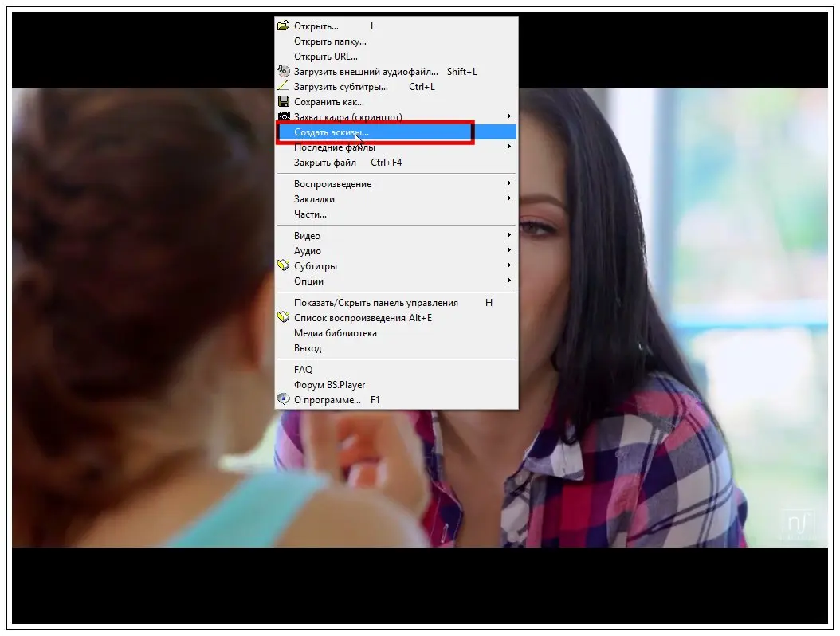
Task: Expand the Последние файлы submenu arrow
Action: [x=509, y=147]
